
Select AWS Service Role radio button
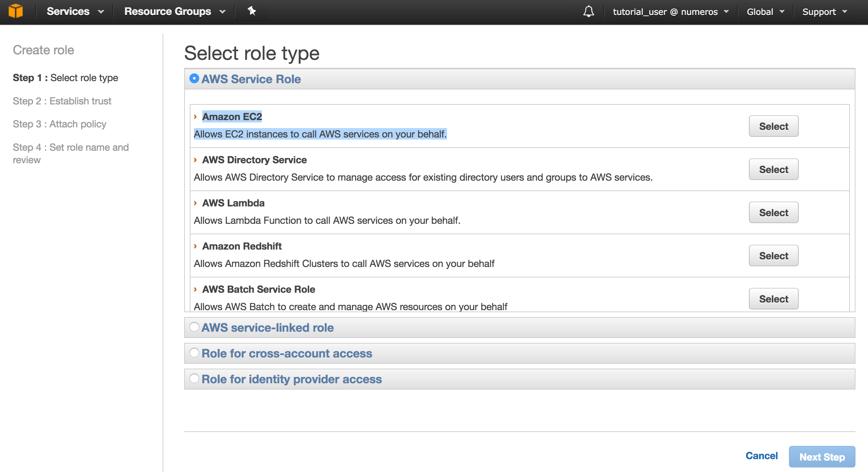(x=194, y=78)
